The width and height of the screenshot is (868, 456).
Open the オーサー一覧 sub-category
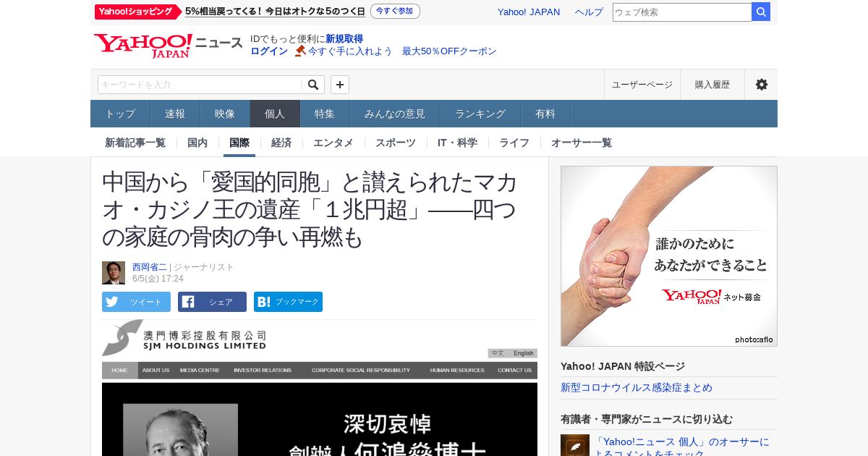(582, 143)
